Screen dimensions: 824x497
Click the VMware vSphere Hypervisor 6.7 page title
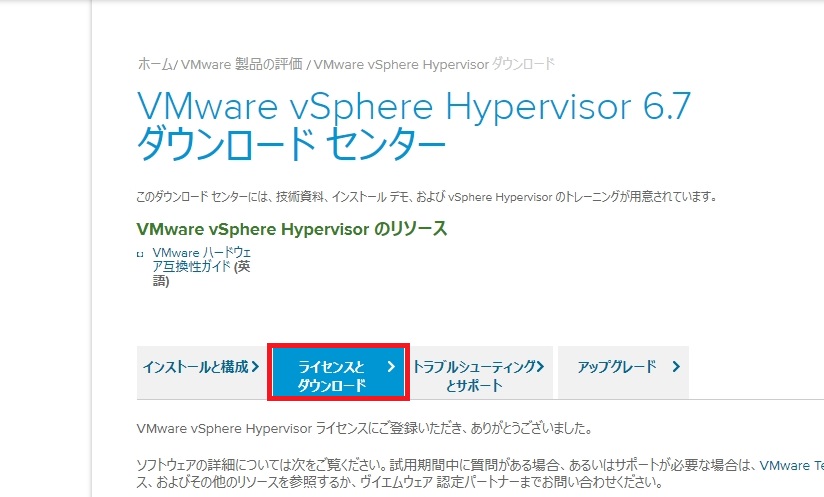(x=414, y=125)
